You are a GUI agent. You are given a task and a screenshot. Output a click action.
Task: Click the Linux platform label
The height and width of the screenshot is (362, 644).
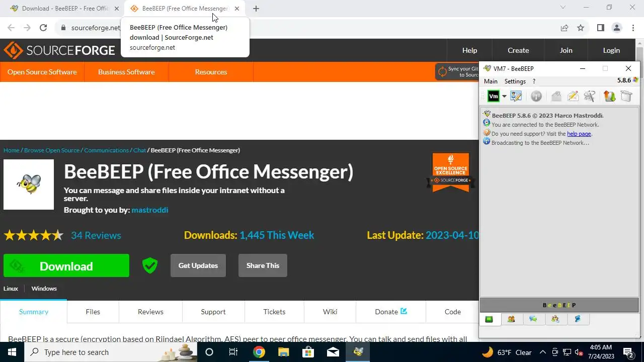click(x=11, y=289)
